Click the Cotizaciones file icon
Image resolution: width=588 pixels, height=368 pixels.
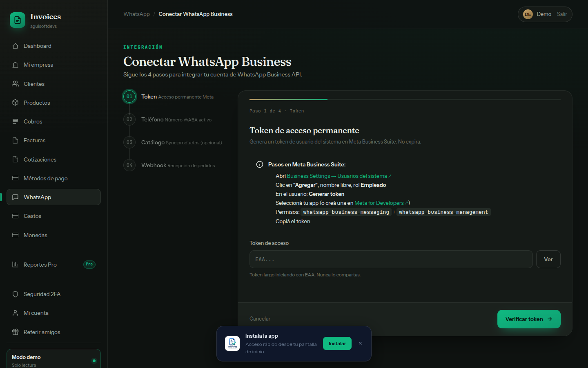coord(16,159)
